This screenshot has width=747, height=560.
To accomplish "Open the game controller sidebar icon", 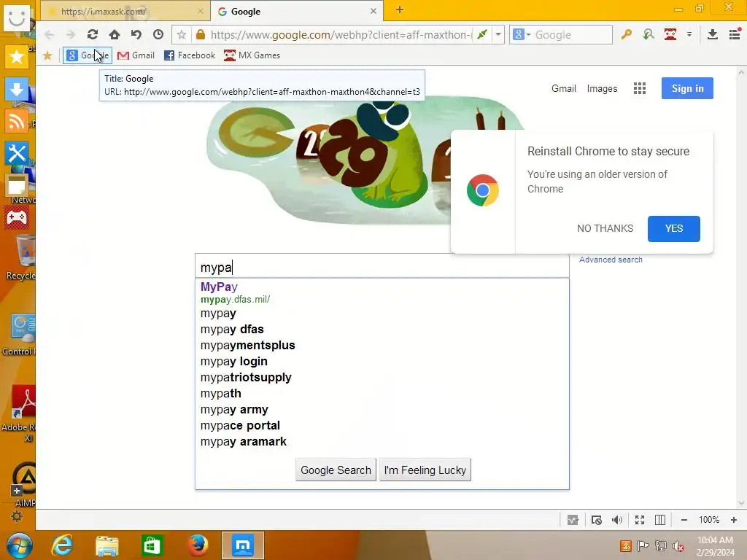I will pos(17,217).
